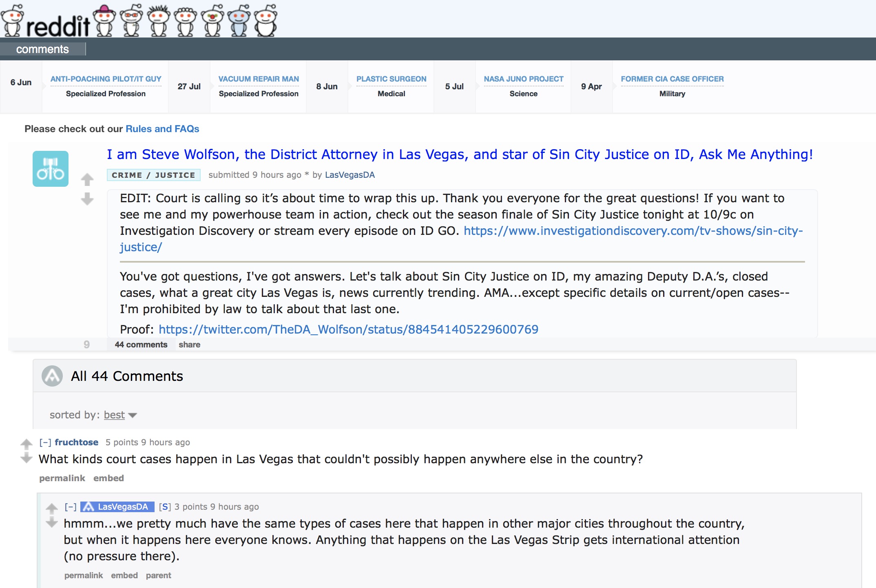The height and width of the screenshot is (588, 876).
Task: Click the gray A icon beside All 44 Comments
Action: [x=52, y=376]
